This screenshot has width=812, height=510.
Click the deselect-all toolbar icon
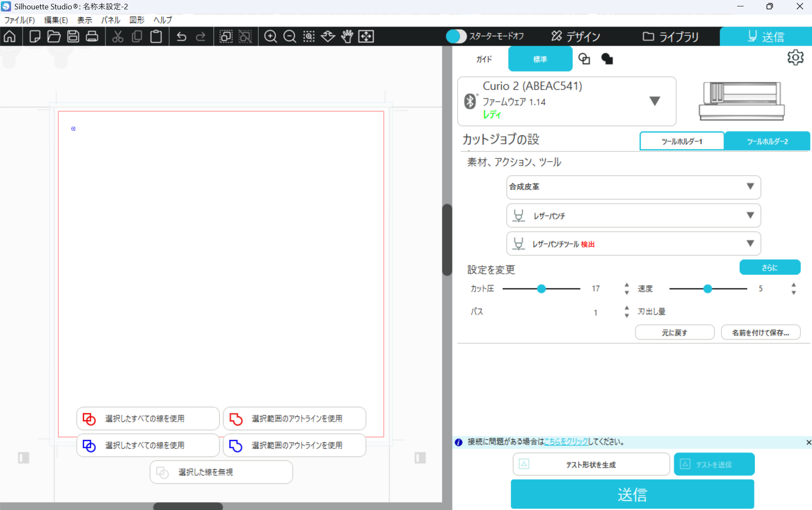245,37
